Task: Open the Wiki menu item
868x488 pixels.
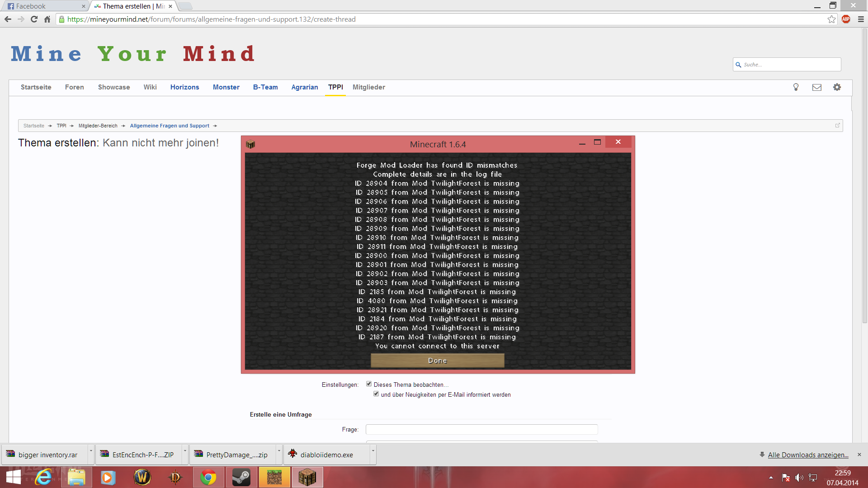Action: pos(150,87)
